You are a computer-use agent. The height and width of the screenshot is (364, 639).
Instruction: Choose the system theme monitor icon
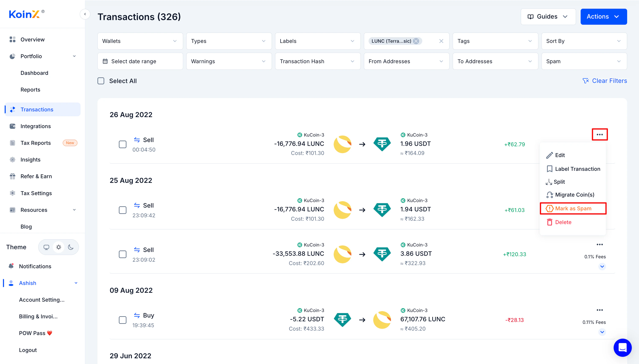46,247
